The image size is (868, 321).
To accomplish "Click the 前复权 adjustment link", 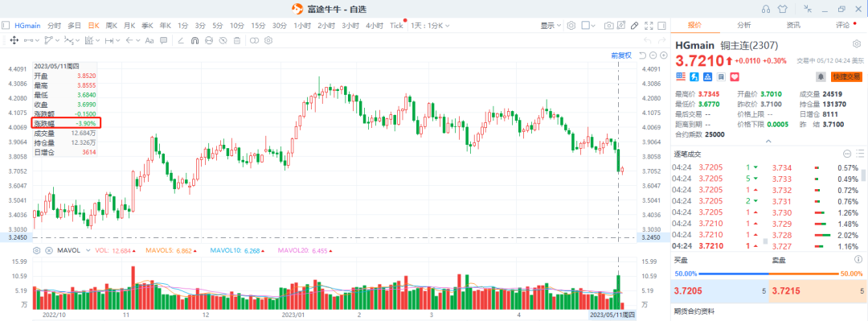I will coord(621,55).
